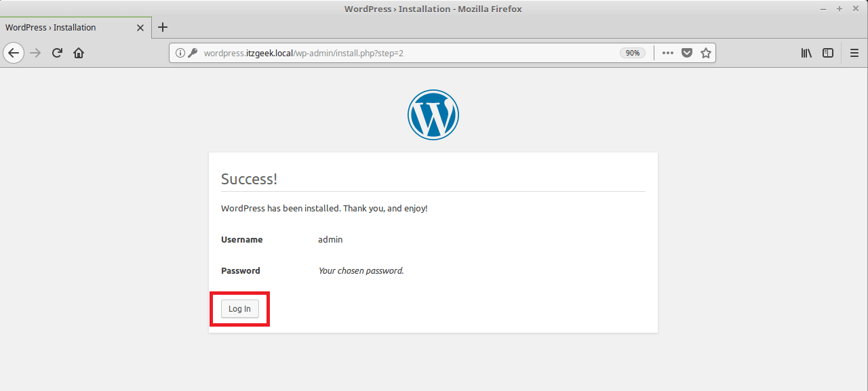Image resolution: width=868 pixels, height=391 pixels.
Task: Open the Firefox hamburger menu
Action: (854, 53)
